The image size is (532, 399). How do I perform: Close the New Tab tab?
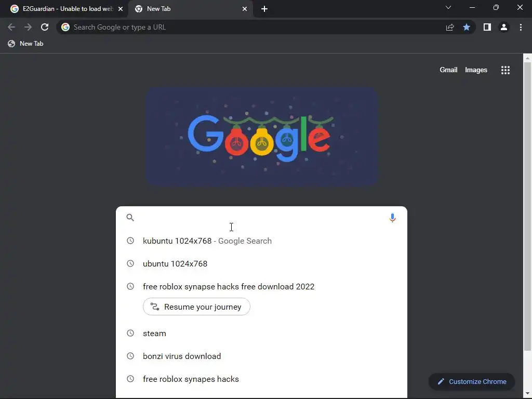click(245, 9)
